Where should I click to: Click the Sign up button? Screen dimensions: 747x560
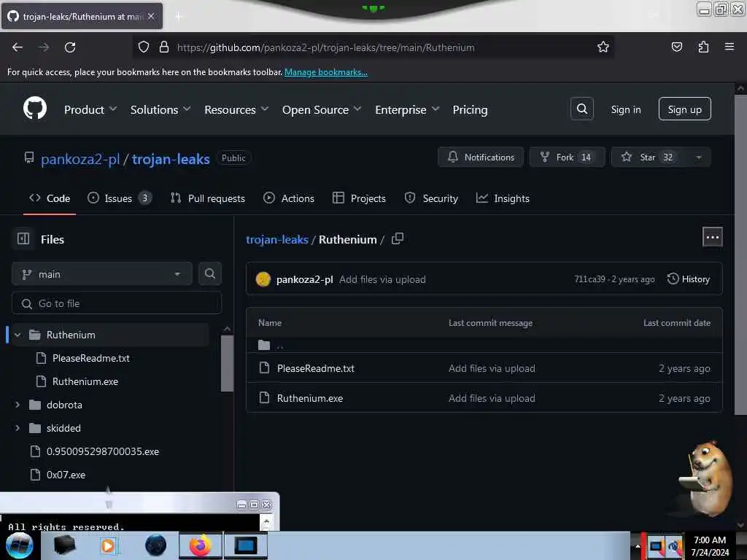click(x=684, y=109)
